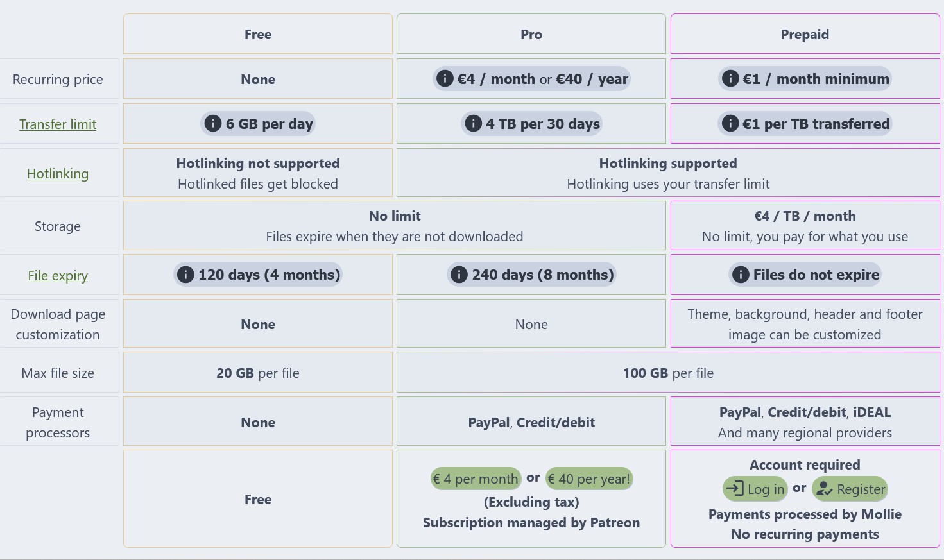
Task: Select the Prepaid plan header cell
Action: tap(805, 34)
